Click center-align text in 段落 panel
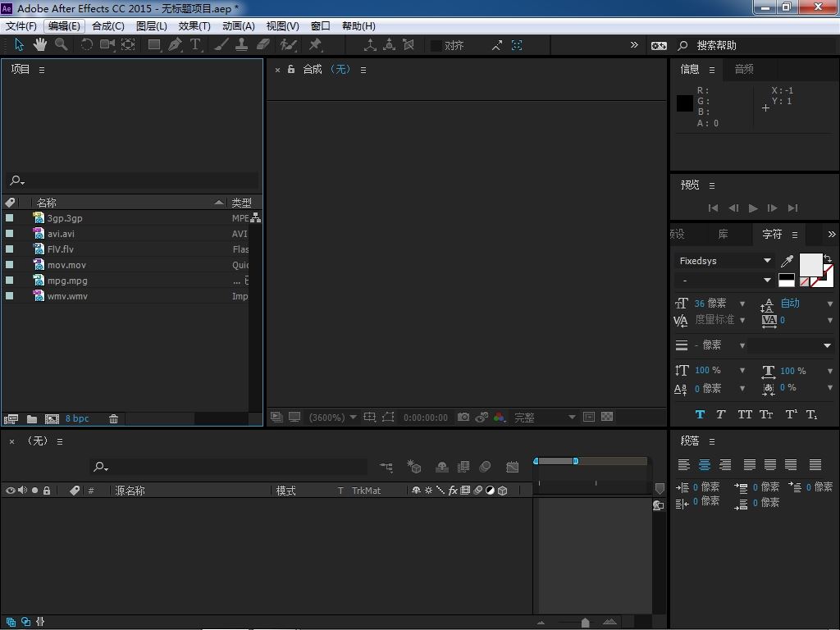 (705, 464)
